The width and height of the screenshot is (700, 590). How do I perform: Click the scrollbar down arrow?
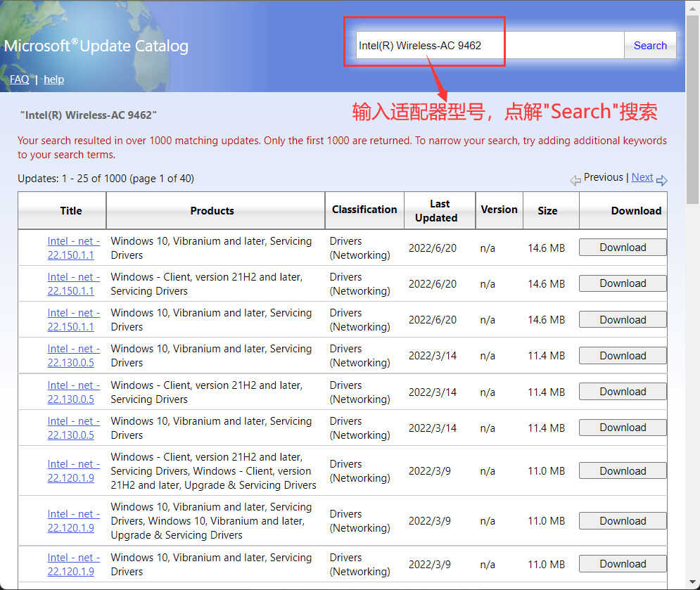pos(693,582)
